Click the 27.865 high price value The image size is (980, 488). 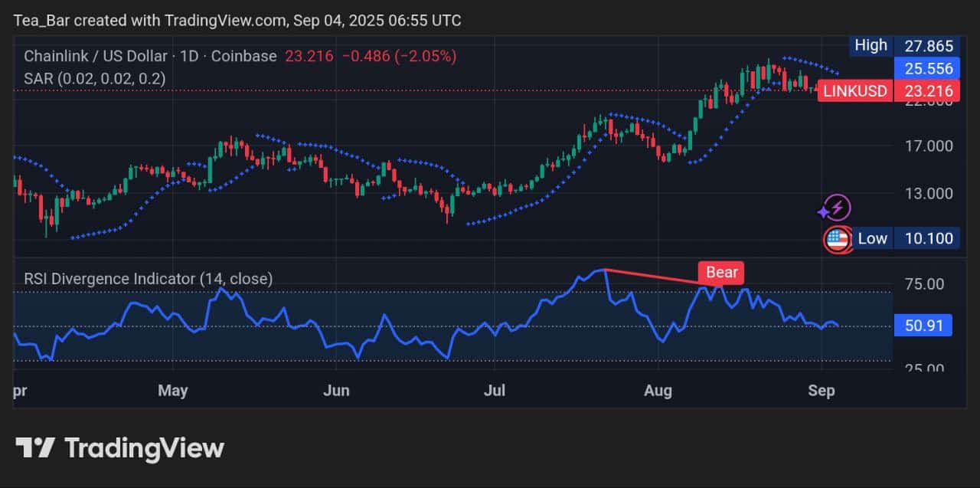[x=929, y=46]
